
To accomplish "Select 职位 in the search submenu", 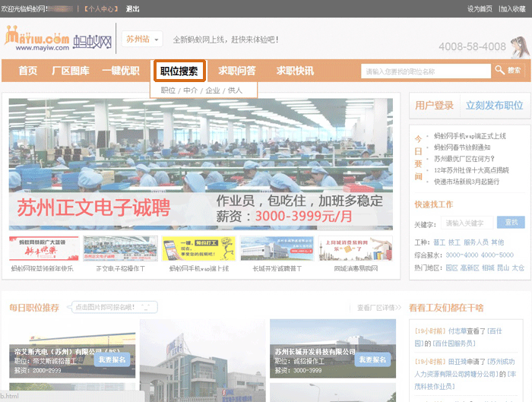I will [x=168, y=90].
